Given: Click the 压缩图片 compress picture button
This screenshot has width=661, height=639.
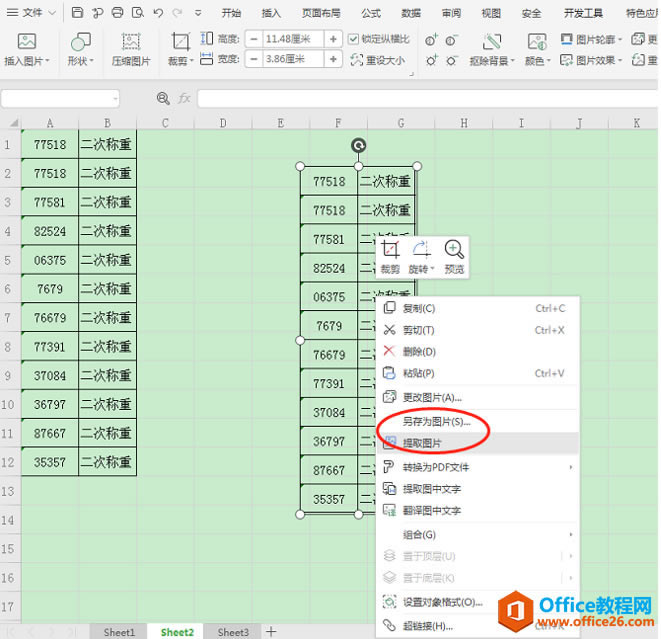Looking at the screenshot, I should pos(131,50).
